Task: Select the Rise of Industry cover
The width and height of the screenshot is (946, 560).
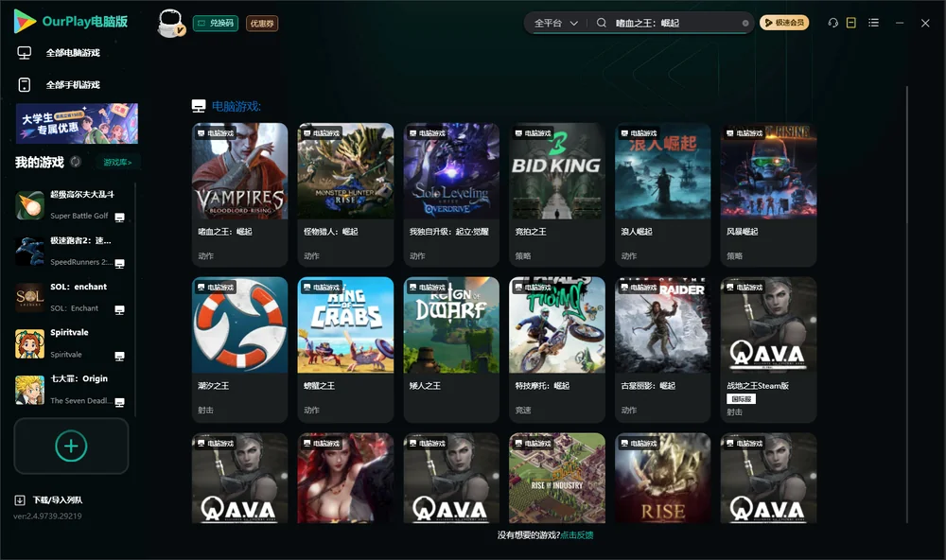Action: 557,478
